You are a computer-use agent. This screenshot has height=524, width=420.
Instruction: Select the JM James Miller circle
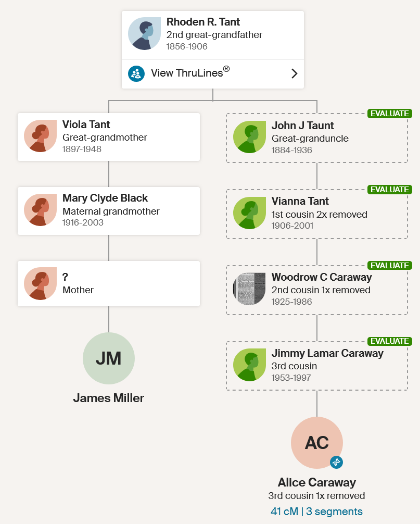[x=108, y=358]
